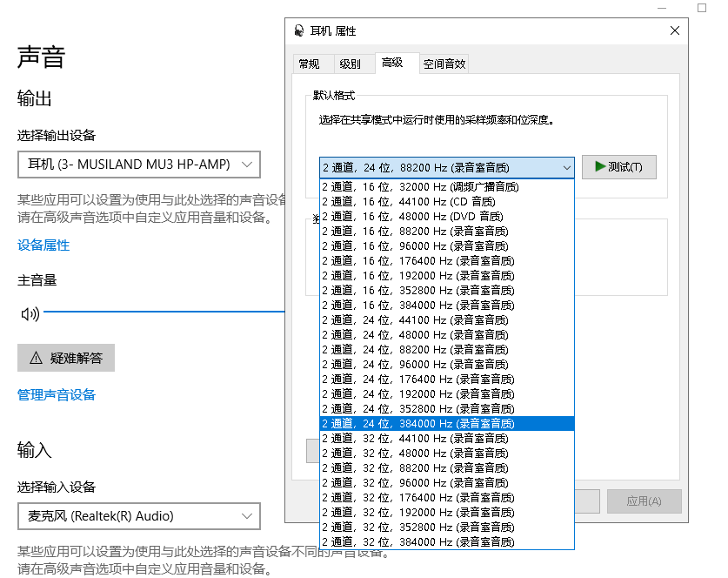The height and width of the screenshot is (578, 728).
Task: Close the 耳机 属性 dialog
Action: click(674, 31)
